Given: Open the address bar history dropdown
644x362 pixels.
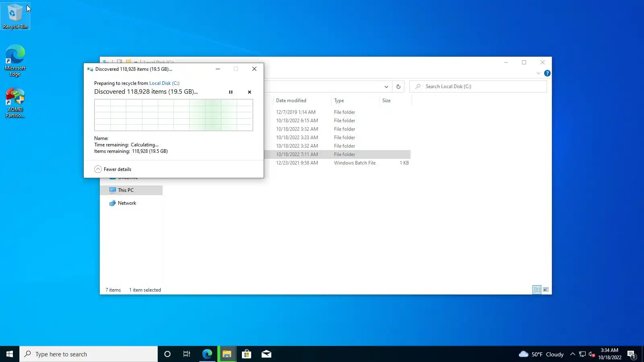Looking at the screenshot, I should [386, 86].
